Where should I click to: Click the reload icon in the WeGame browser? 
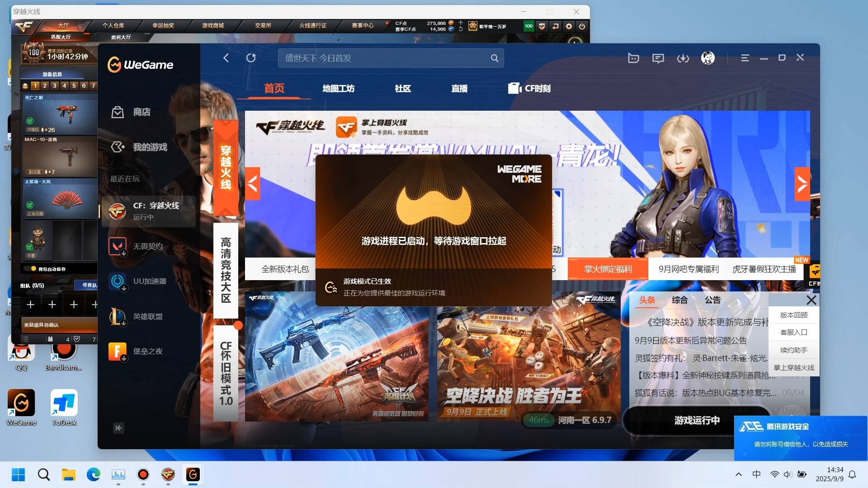(x=251, y=58)
